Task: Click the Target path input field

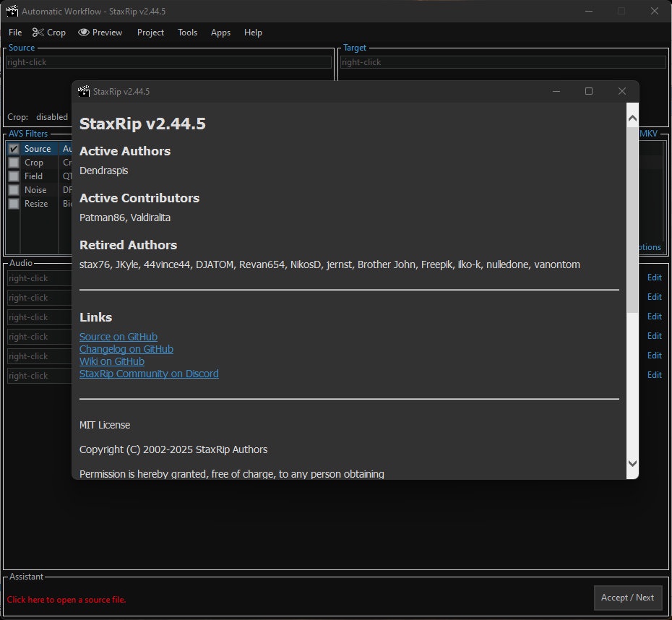Action: coord(503,62)
